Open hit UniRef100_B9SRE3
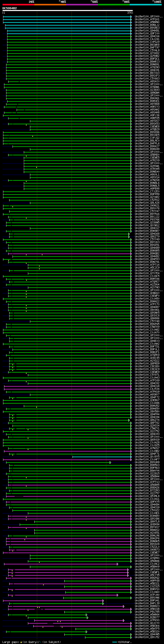 point(147,28)
